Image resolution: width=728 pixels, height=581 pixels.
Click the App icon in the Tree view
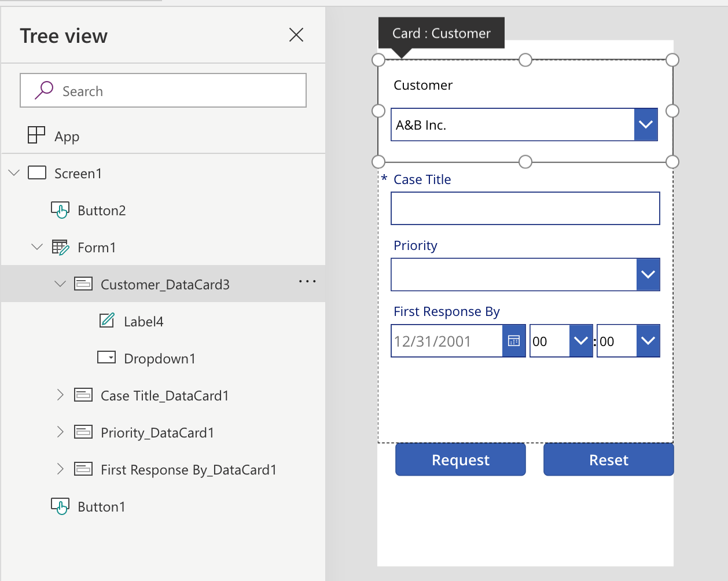[36, 135]
